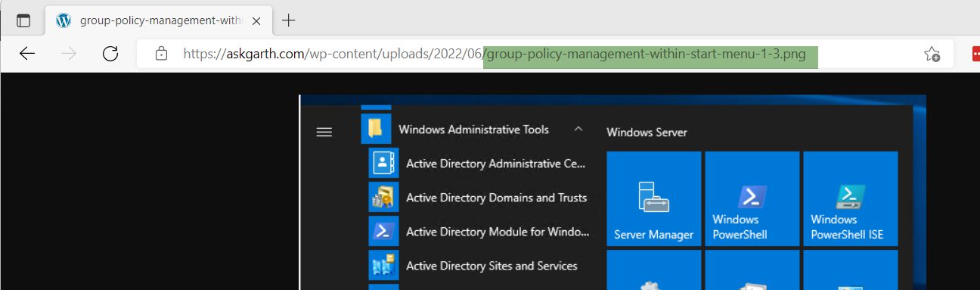Image resolution: width=980 pixels, height=290 pixels.
Task: Toggle the Start menu hamburger button
Action: 324,132
